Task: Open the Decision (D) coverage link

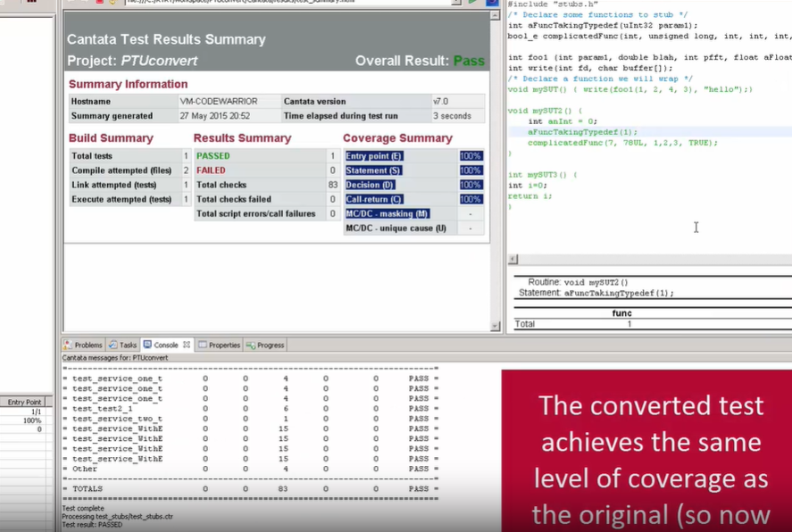Action: click(x=371, y=185)
